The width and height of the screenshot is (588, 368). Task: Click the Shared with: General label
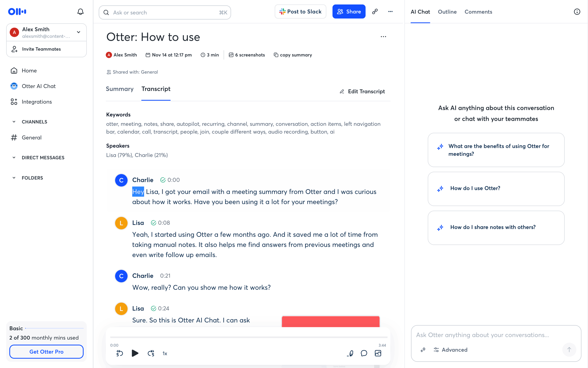pyautogui.click(x=132, y=72)
